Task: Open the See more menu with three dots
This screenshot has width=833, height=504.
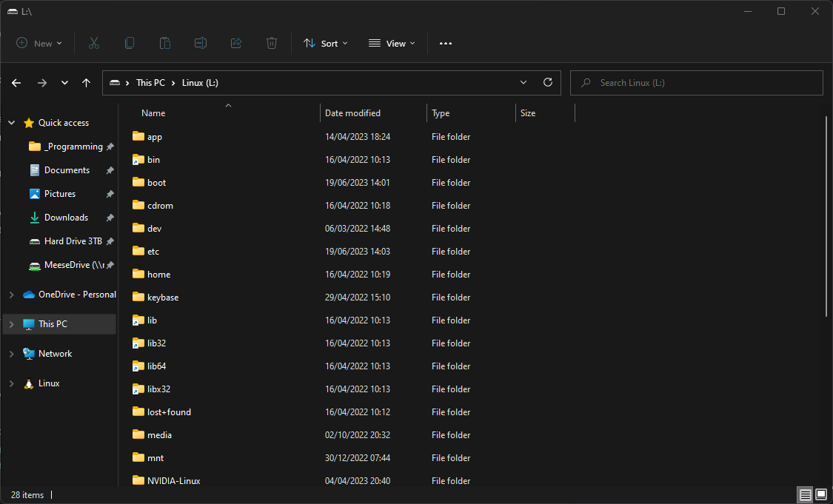Action: (x=445, y=43)
